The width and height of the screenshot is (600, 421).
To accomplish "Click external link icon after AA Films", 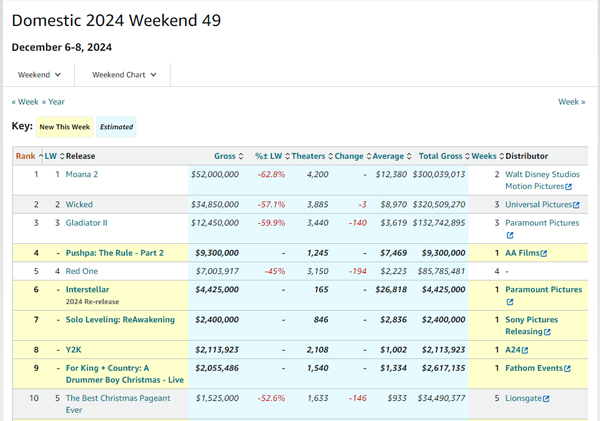I will pos(544,253).
